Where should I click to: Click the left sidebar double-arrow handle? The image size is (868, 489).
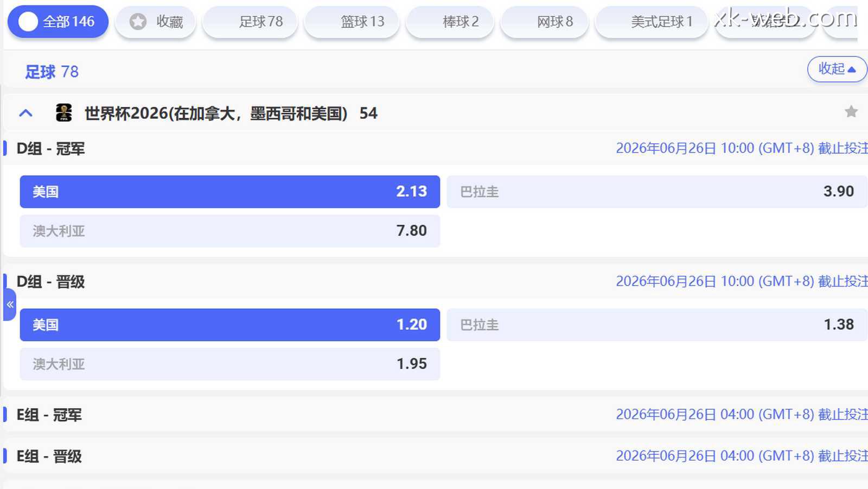click(x=10, y=304)
